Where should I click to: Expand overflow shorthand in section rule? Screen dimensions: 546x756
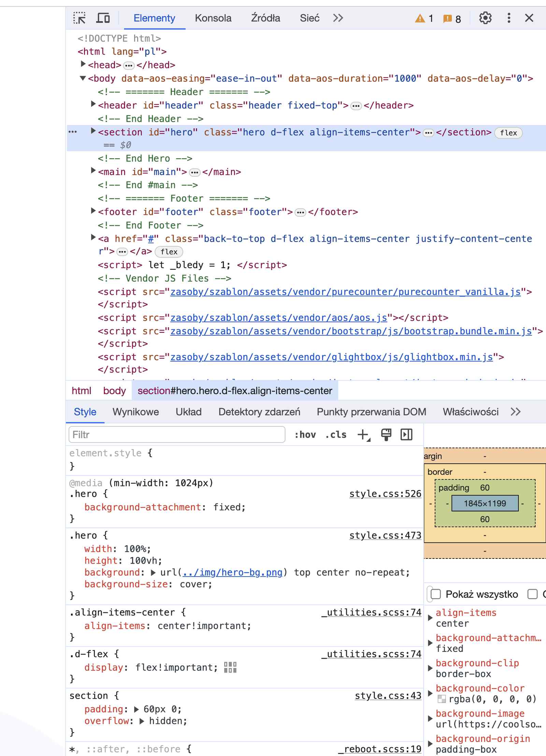pos(142,721)
